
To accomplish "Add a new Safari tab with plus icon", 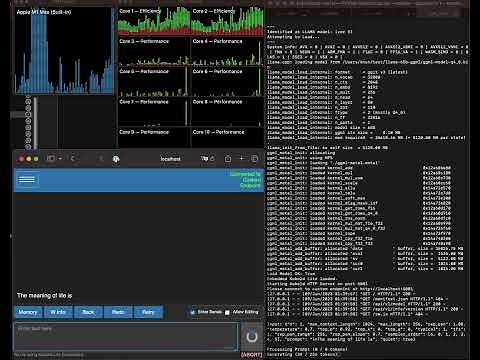I will point(242,159).
